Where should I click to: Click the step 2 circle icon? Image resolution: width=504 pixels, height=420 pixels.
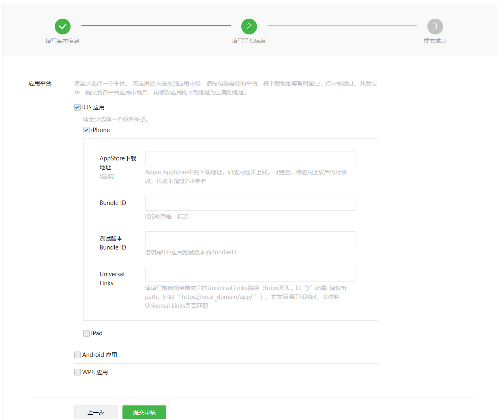pos(249,27)
